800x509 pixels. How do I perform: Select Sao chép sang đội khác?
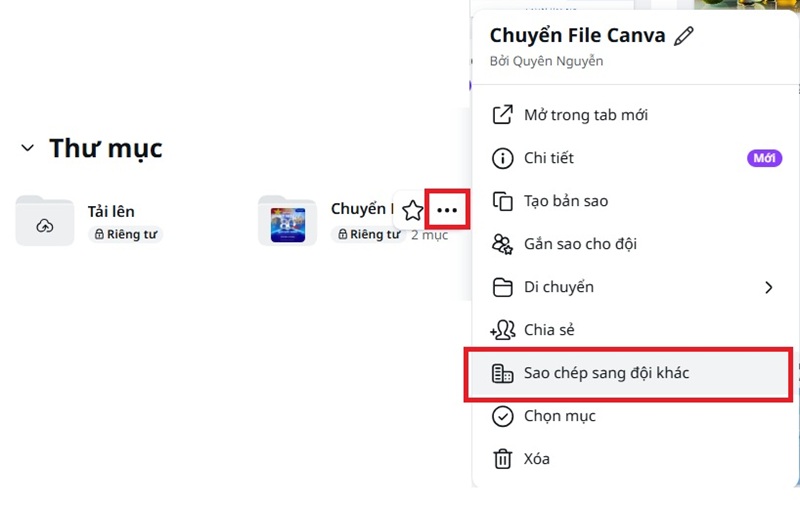click(x=606, y=373)
